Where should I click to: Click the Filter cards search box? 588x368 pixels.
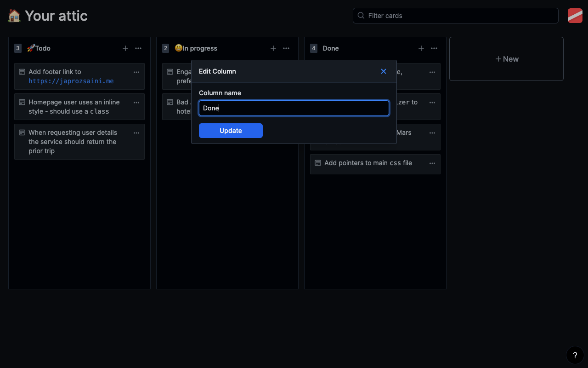pos(456,16)
